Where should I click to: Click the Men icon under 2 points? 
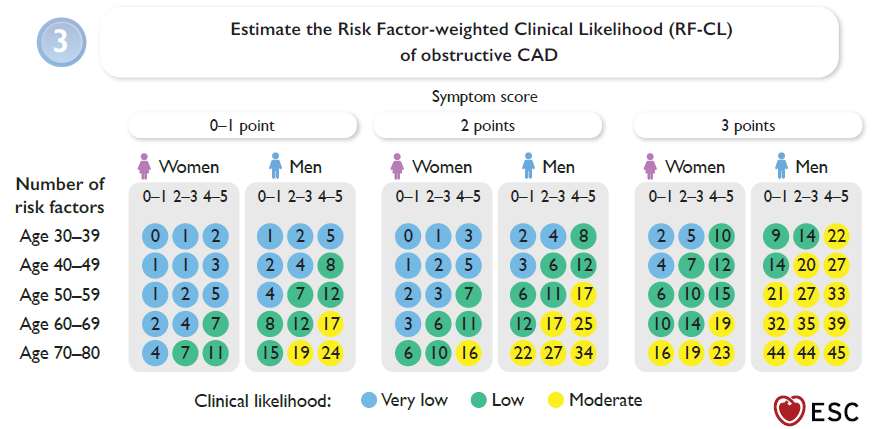coord(527,165)
